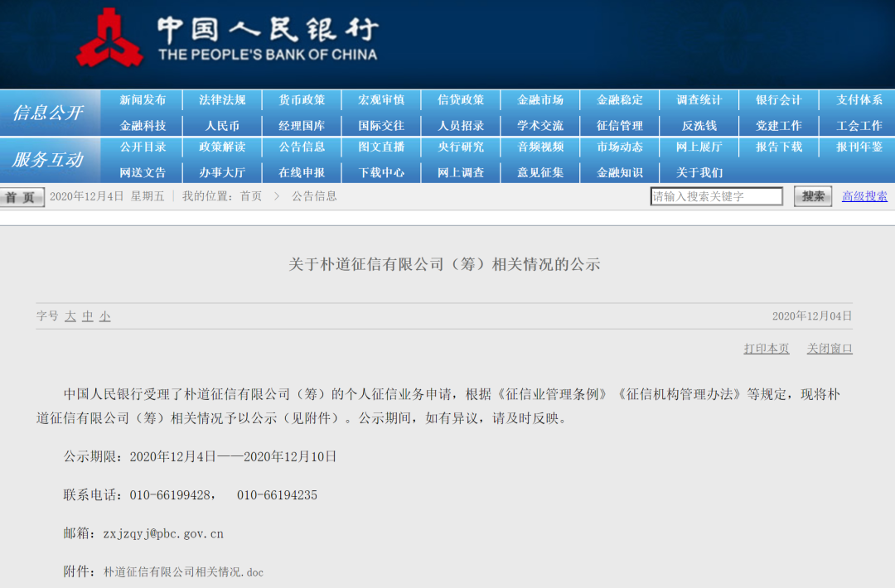Go to the 首页 homepage tab
Screen dimensions: 895x588
click(22, 196)
